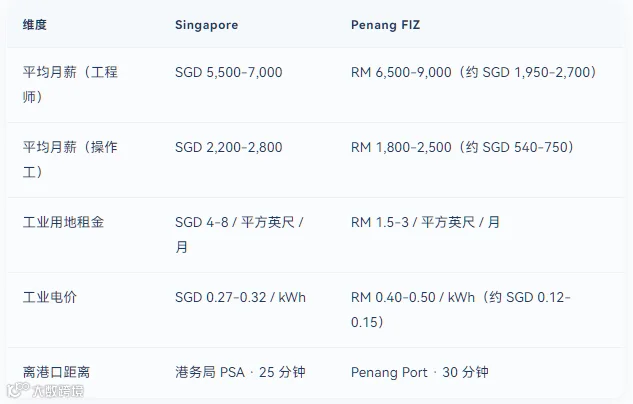633x404 pixels.
Task: Click the watermark text beside the logo
Action: 58,391
